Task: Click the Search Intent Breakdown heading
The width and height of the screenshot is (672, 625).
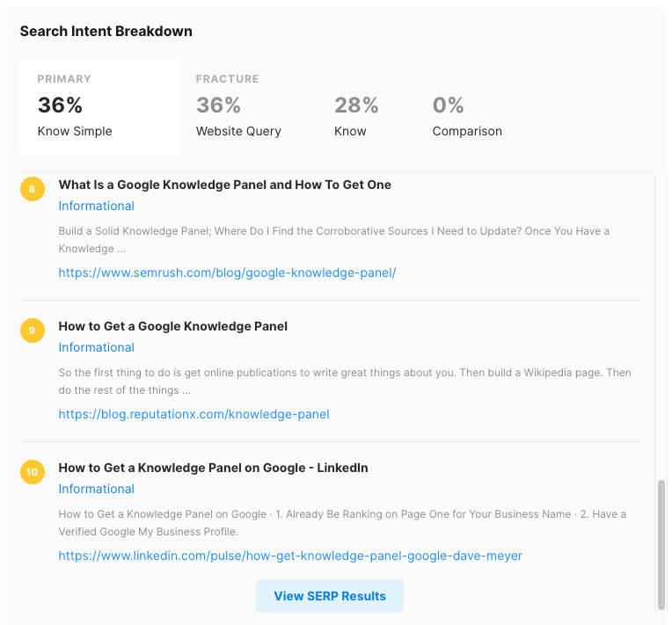Action: [x=106, y=32]
